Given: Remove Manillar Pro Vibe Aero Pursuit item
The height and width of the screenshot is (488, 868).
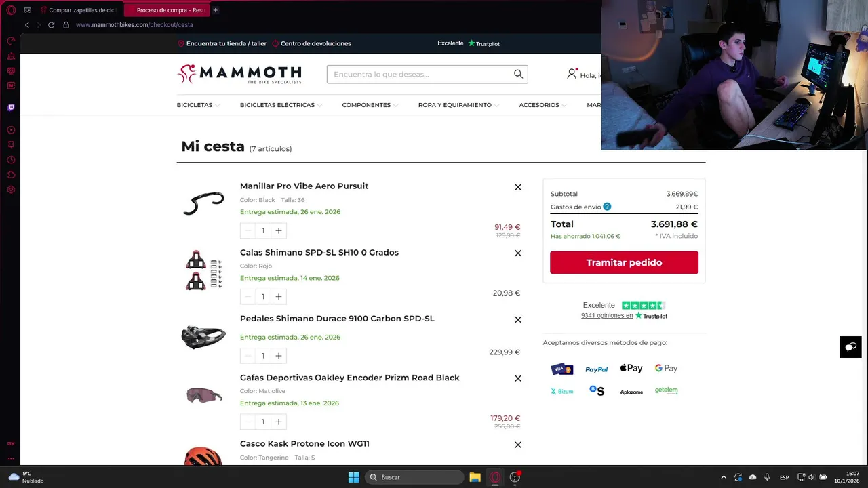Looking at the screenshot, I should [x=518, y=187].
